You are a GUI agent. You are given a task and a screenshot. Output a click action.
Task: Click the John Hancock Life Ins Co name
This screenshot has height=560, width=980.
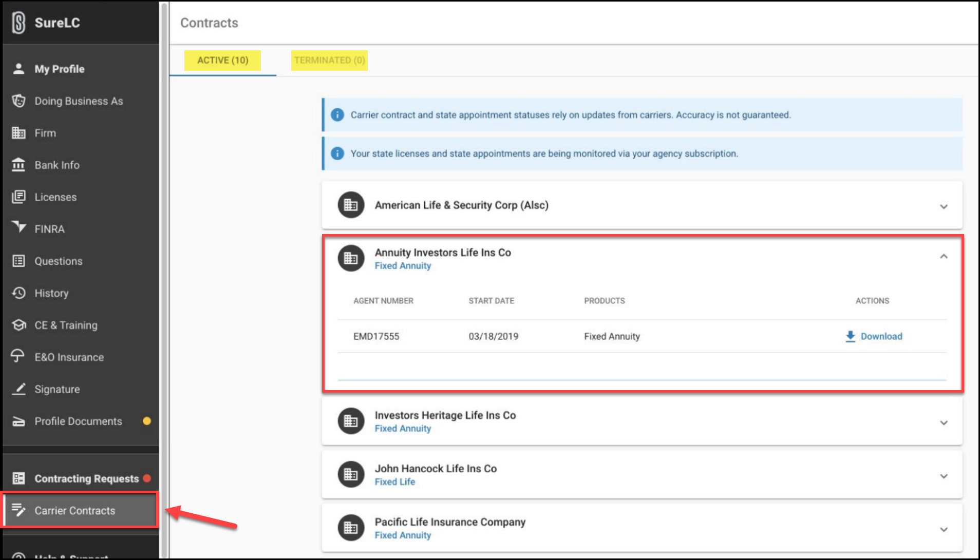point(436,468)
